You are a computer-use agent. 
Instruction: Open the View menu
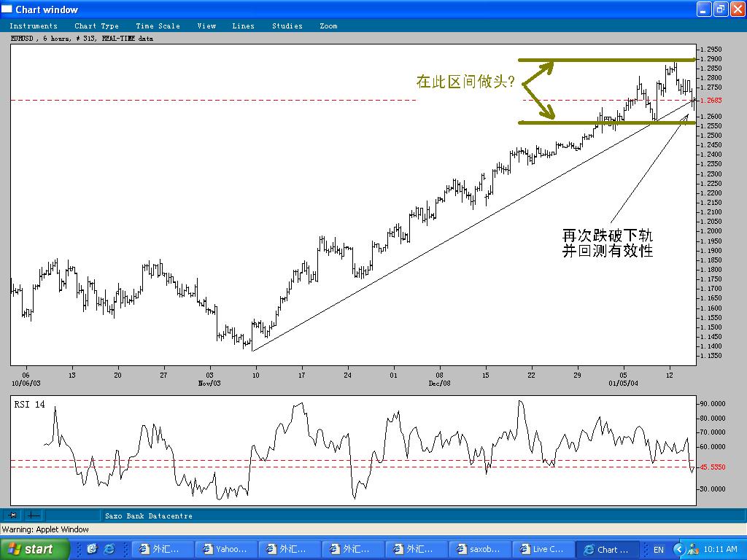[206, 26]
